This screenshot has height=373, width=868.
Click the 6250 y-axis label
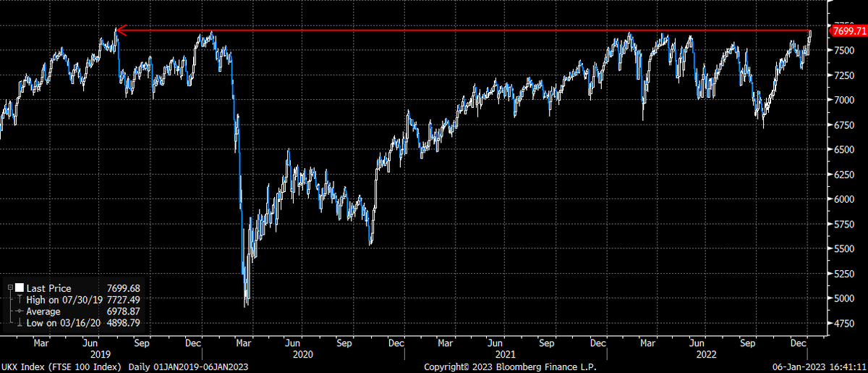pos(844,175)
